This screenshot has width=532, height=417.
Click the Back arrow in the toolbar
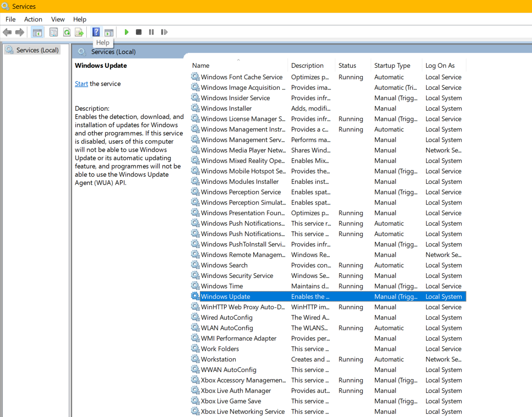tap(7, 32)
